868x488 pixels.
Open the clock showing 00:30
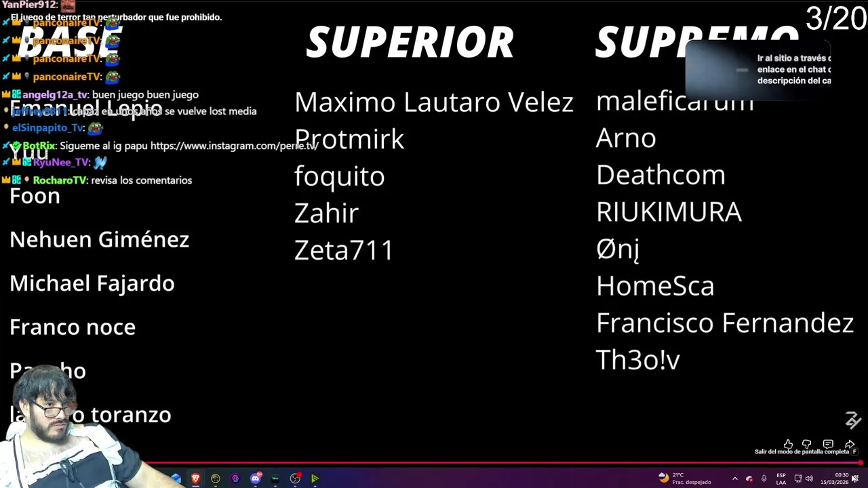[x=835, y=479]
